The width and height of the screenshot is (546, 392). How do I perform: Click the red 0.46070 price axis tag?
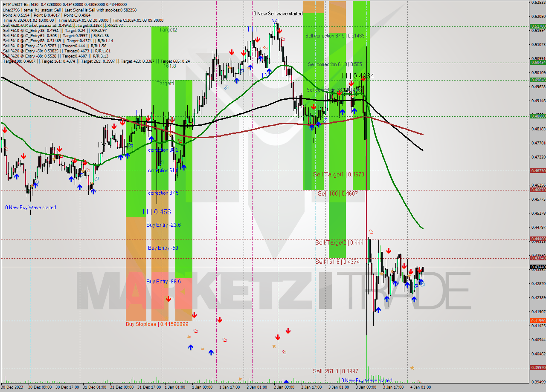537,190
